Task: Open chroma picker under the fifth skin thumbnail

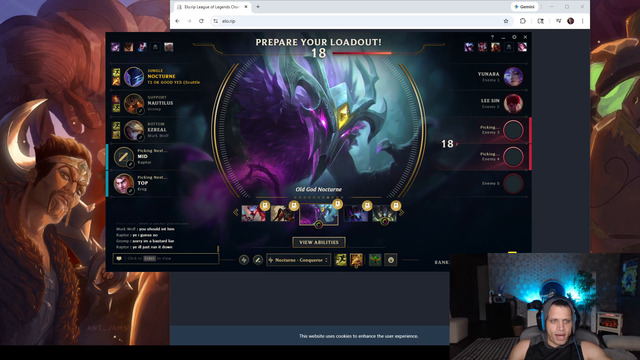Action: click(384, 222)
